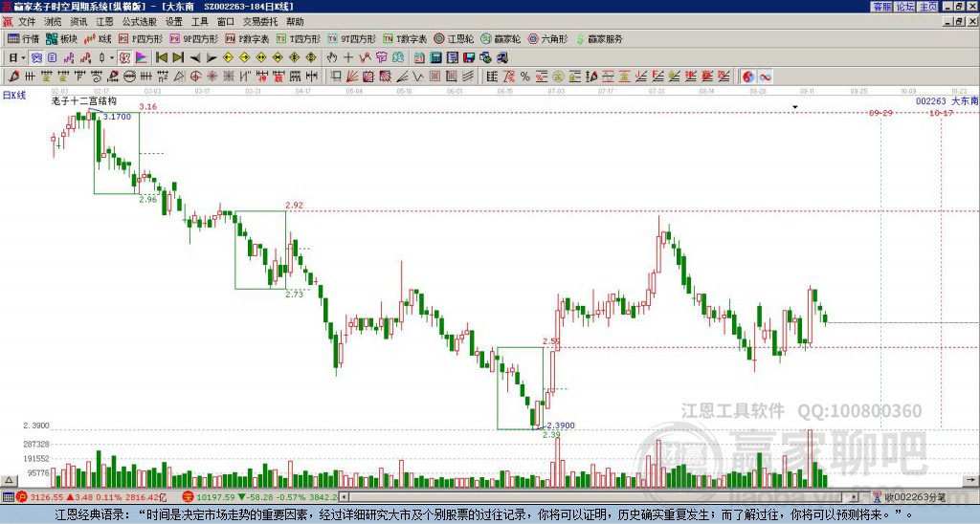Open the 帮助 menu

point(295,22)
